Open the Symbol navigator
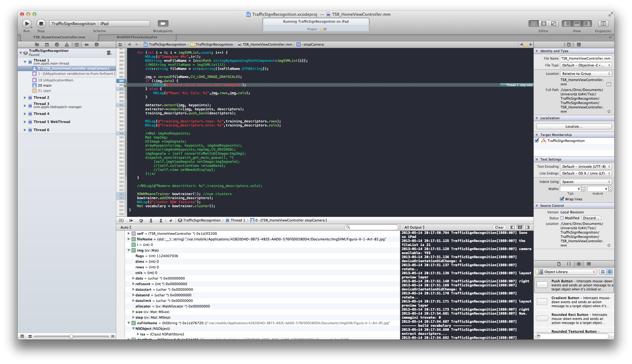Image resolution: width=632 pixels, height=364 pixels. pyautogui.click(x=47, y=45)
